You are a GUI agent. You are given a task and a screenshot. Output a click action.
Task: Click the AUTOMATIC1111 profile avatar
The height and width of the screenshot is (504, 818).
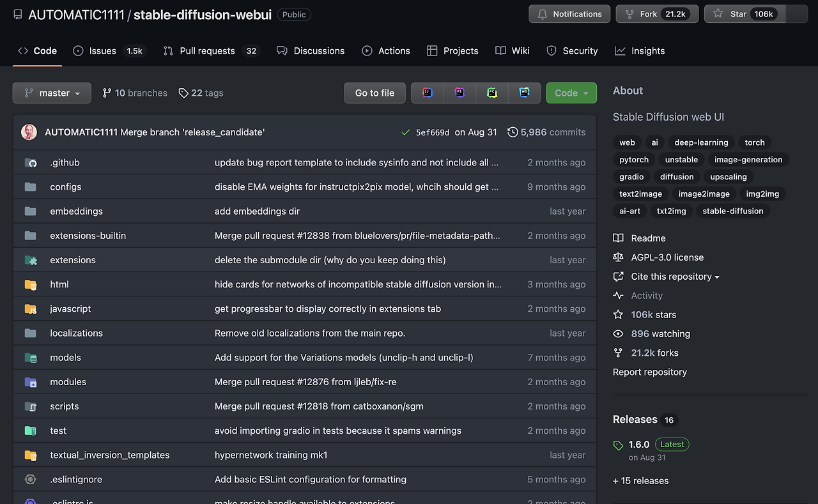coord(29,132)
